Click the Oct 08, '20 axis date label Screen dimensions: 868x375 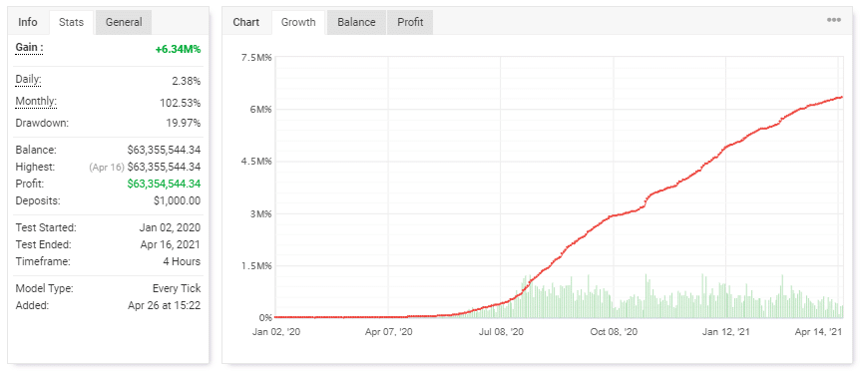point(614,332)
